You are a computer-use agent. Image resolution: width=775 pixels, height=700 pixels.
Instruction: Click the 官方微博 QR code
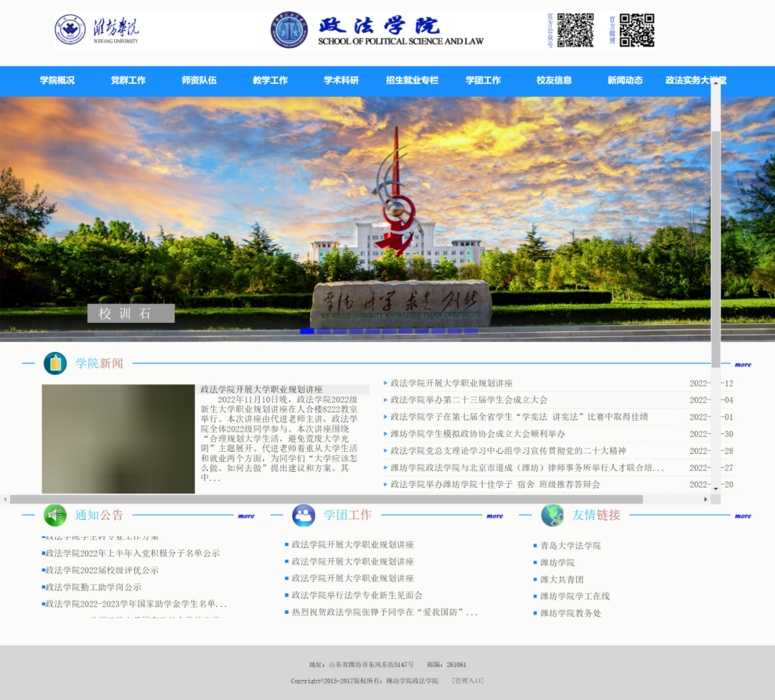637,30
